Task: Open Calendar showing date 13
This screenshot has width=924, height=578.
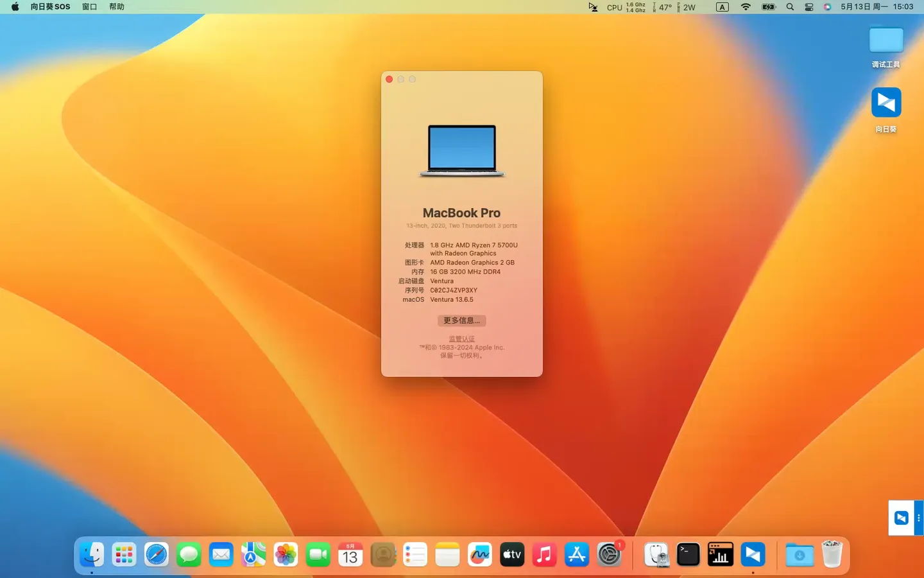Action: 350,554
